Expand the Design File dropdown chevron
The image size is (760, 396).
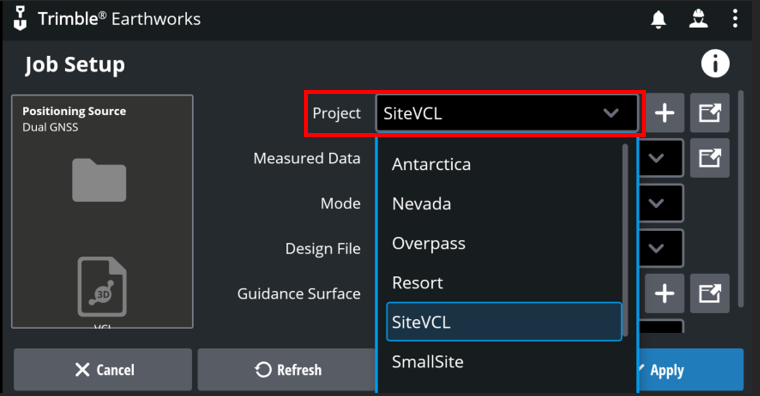pos(656,248)
